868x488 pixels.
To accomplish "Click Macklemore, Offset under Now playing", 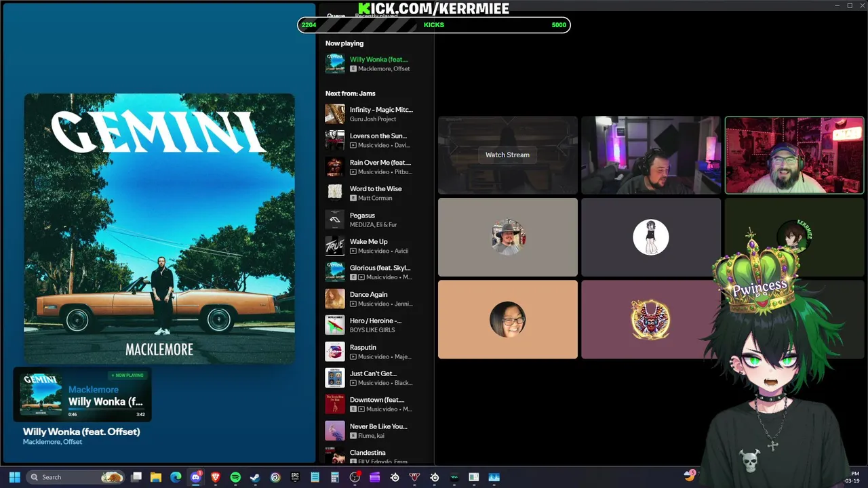I will (x=384, y=69).
